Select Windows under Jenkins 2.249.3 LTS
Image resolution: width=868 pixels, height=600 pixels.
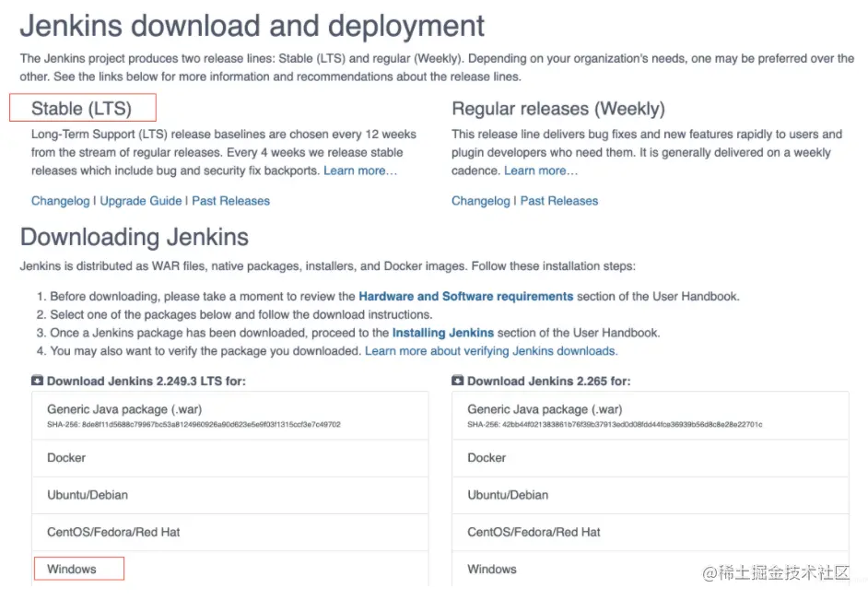click(x=229, y=569)
